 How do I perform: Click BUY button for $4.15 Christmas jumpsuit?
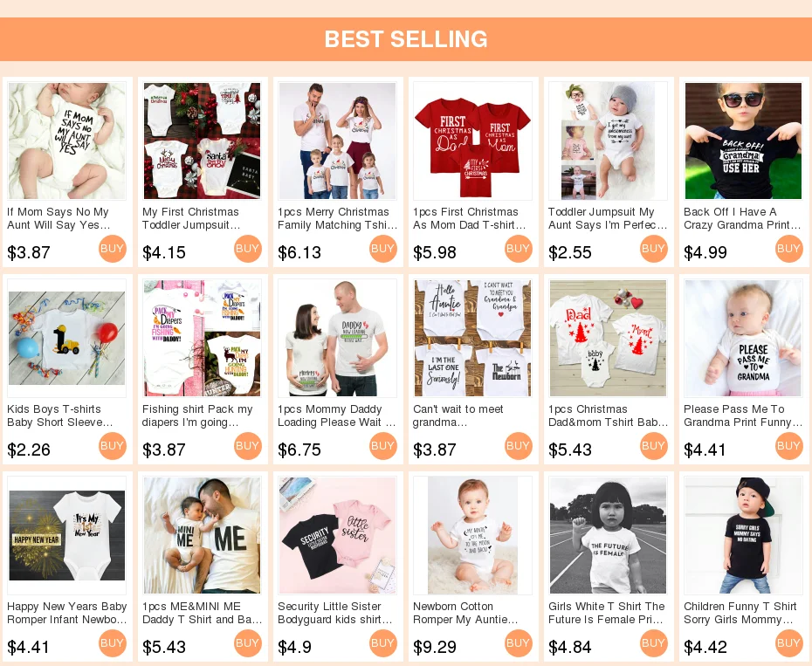click(248, 249)
